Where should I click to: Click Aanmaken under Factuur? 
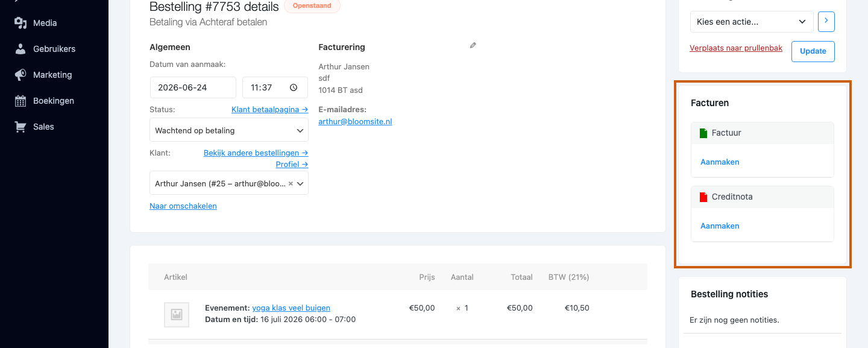coord(720,162)
